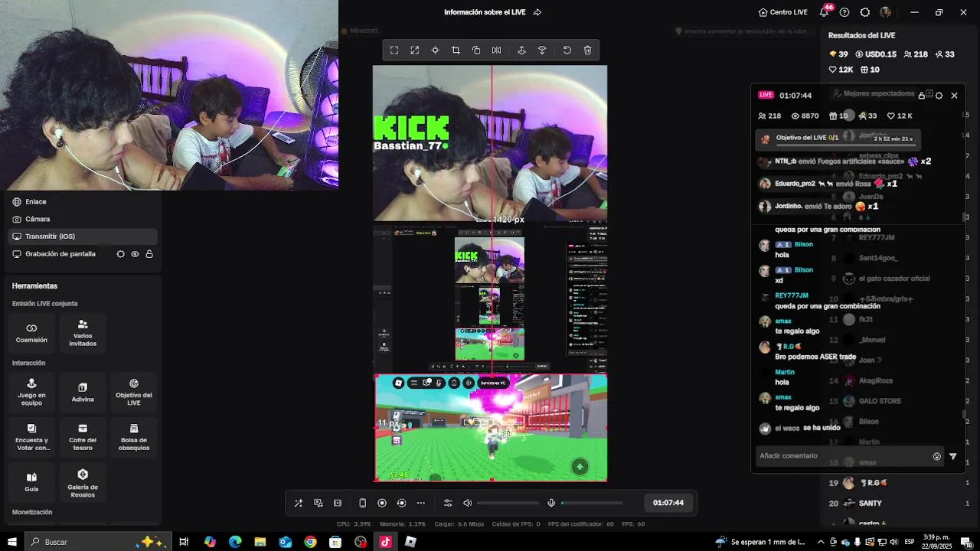
Task: Open floating chat panel settings gear
Action: click(x=939, y=96)
